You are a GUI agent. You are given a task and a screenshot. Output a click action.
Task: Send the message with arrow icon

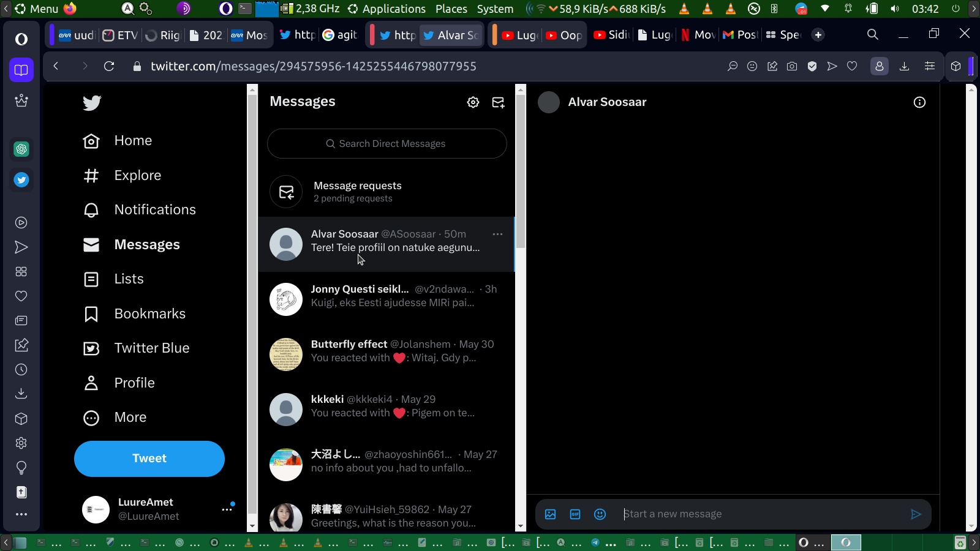click(x=916, y=514)
